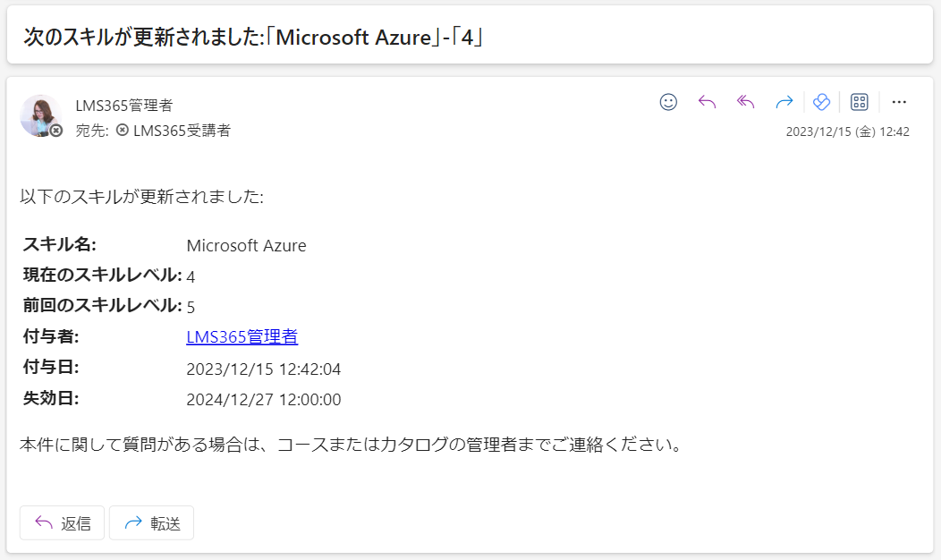This screenshot has width=941, height=560.
Task: Click the status icon beside LMS365受講者
Action: 123,130
